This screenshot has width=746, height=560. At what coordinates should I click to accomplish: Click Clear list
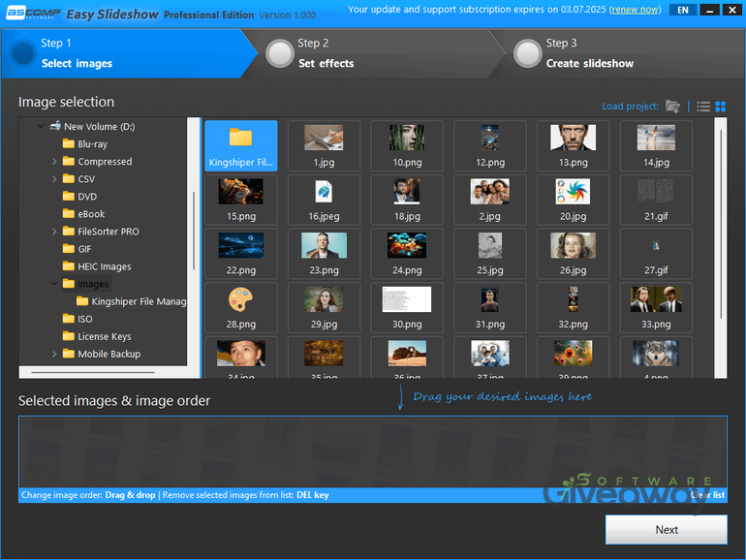[708, 495]
